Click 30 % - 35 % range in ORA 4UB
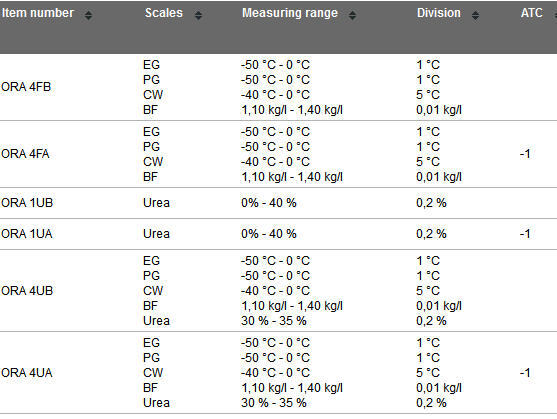 tap(274, 321)
